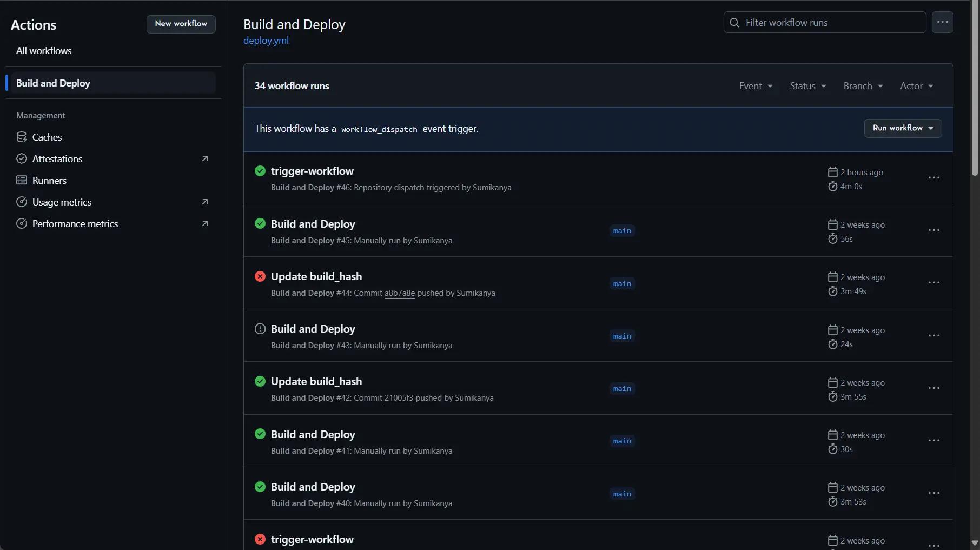Open commit a8b7a8e link

[x=399, y=293]
